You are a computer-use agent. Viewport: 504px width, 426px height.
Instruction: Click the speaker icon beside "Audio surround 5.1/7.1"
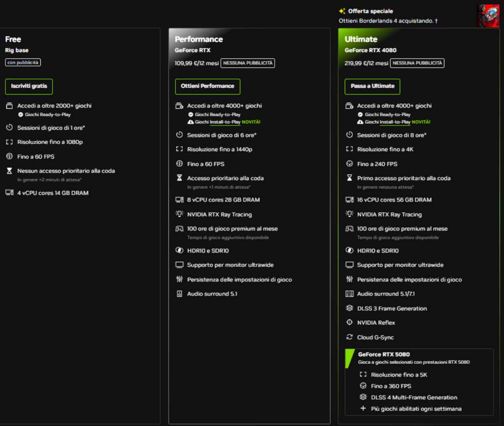pyautogui.click(x=349, y=294)
